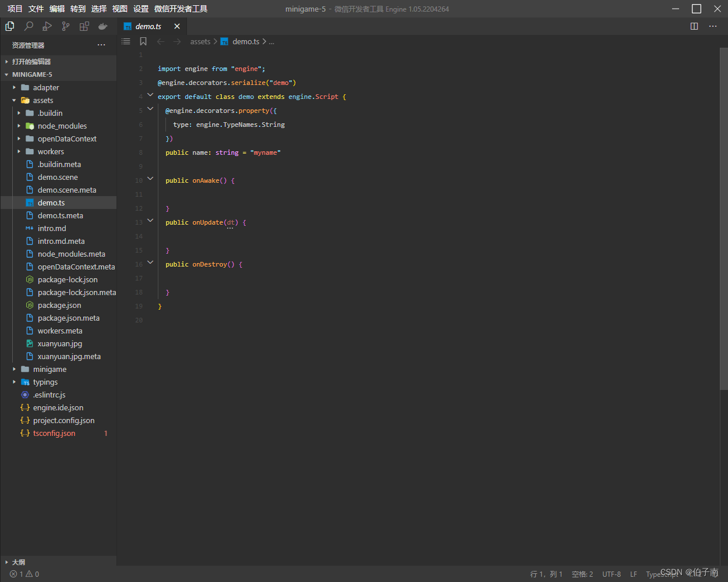Screen dimensions: 728x582
Task: Open the Explorer files icon in activity bar
Action: [x=10, y=26]
